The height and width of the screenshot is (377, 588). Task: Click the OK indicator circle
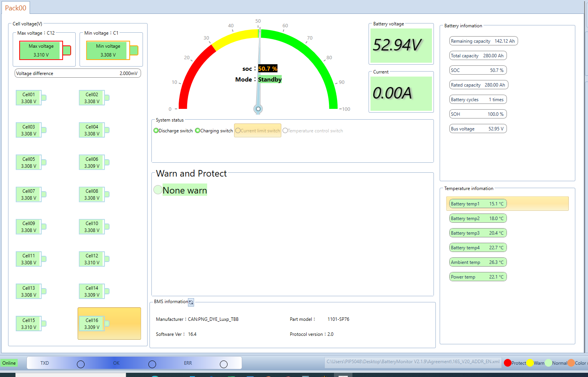(x=152, y=364)
